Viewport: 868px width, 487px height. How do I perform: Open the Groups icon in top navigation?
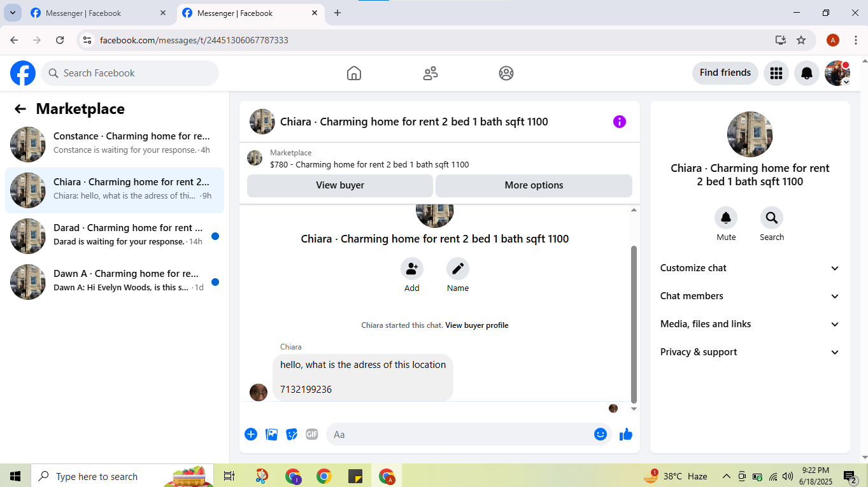point(506,73)
